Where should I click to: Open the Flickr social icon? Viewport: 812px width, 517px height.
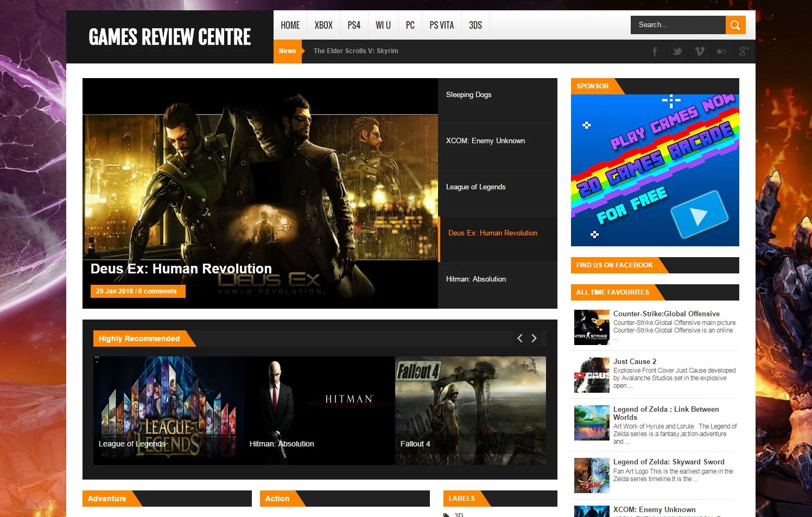coord(722,52)
